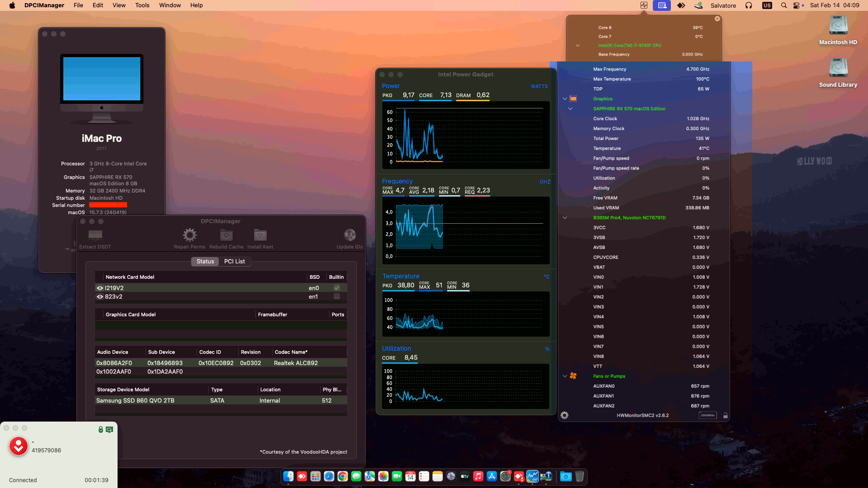Open Finder from the Dock

pyautogui.click(x=288, y=476)
